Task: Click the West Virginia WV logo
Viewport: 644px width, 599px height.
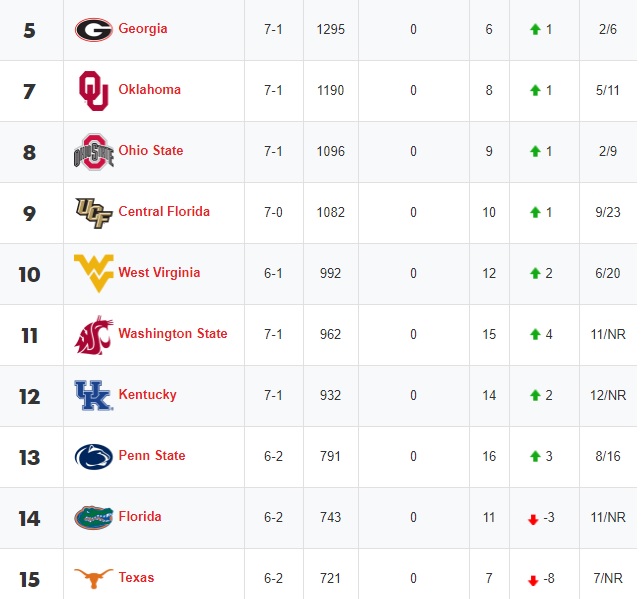Action: click(94, 273)
